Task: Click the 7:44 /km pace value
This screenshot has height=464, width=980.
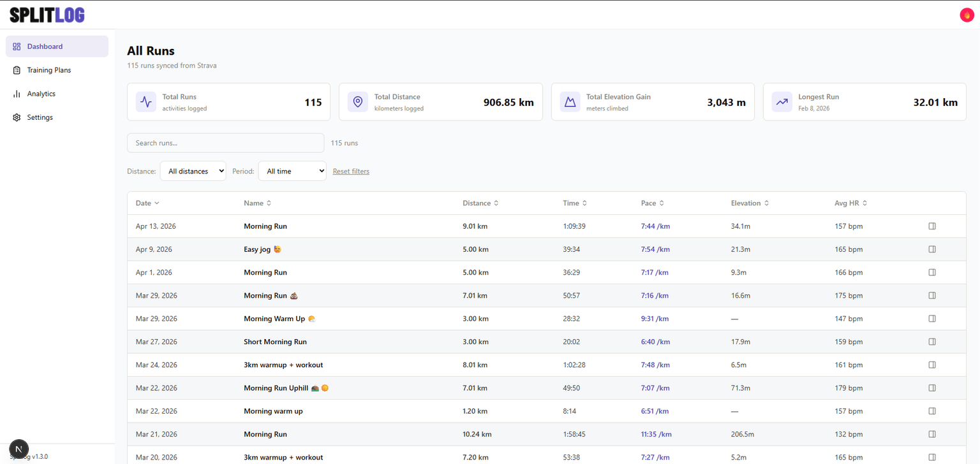Action: click(x=655, y=226)
